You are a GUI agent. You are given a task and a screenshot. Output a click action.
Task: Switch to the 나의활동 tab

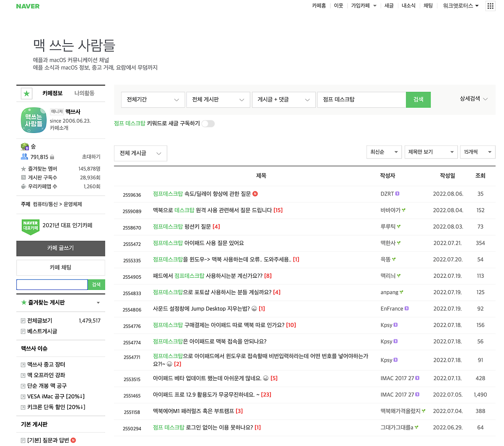[x=84, y=93]
